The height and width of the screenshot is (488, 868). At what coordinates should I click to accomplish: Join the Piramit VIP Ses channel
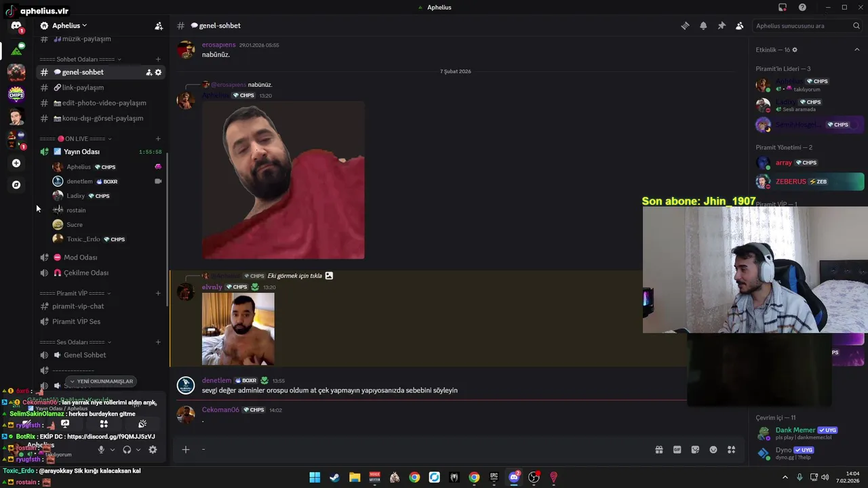click(102, 322)
